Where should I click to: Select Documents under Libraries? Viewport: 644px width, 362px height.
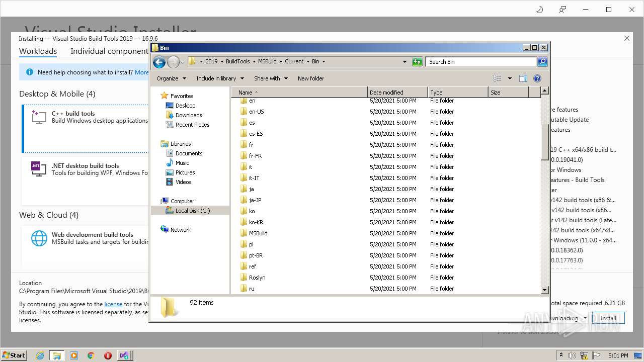pyautogui.click(x=189, y=153)
